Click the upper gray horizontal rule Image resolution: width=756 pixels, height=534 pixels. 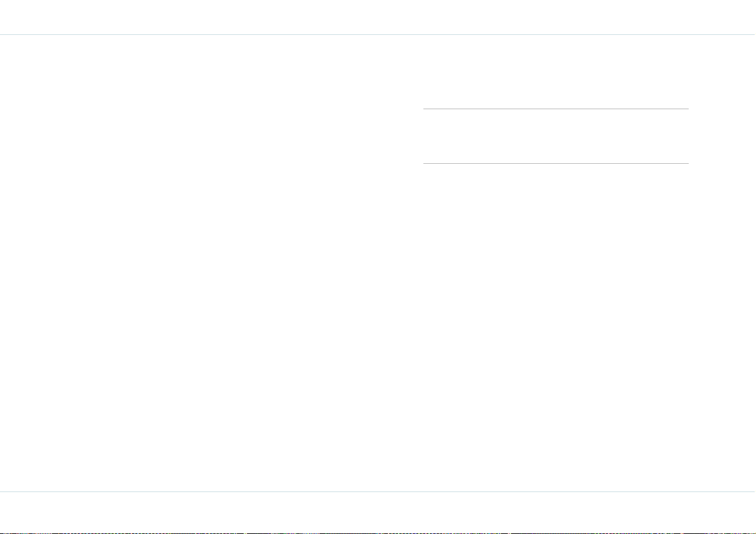[x=555, y=109]
